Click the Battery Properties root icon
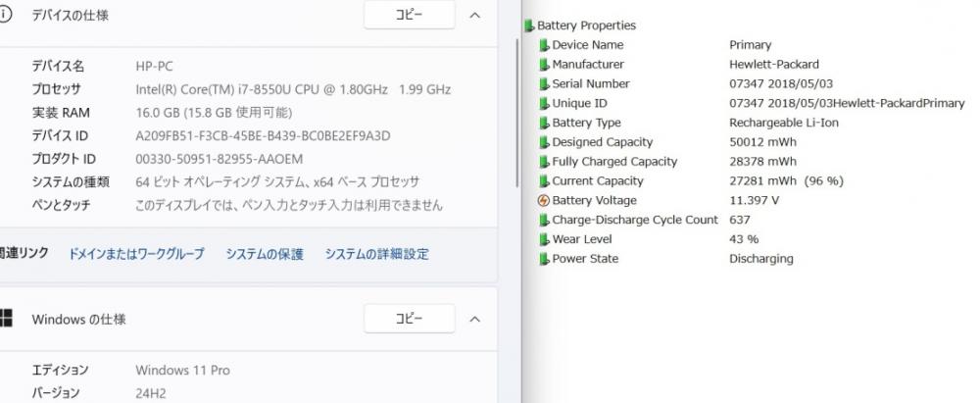This screenshot has width=980, height=403. click(529, 25)
